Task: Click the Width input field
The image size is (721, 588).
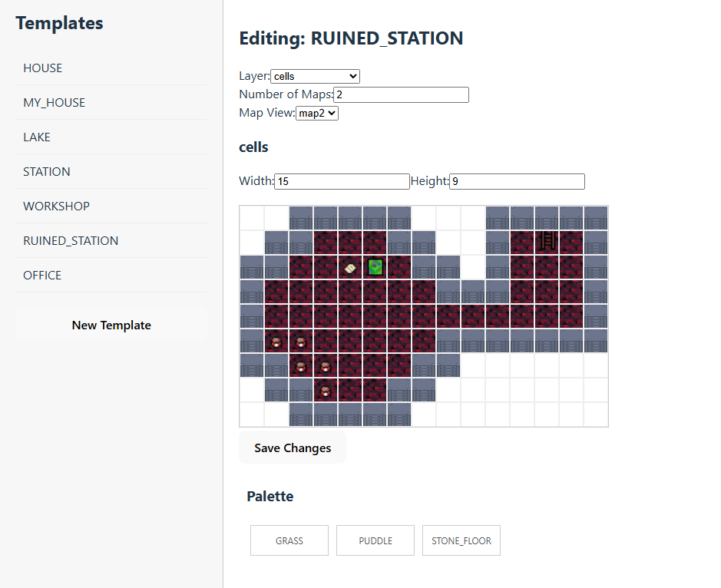Action: (342, 181)
